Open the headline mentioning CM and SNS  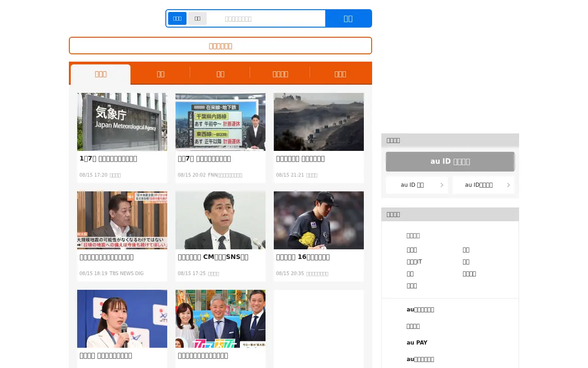coord(213,257)
